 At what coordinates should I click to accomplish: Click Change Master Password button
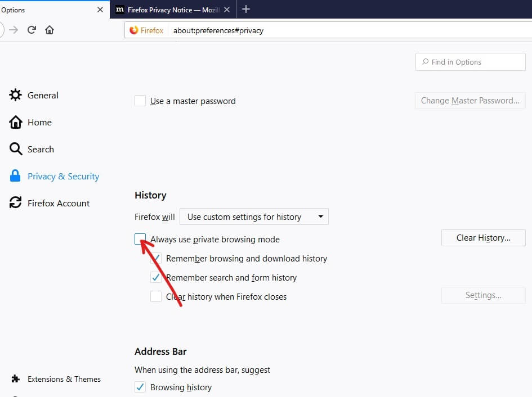pos(470,101)
